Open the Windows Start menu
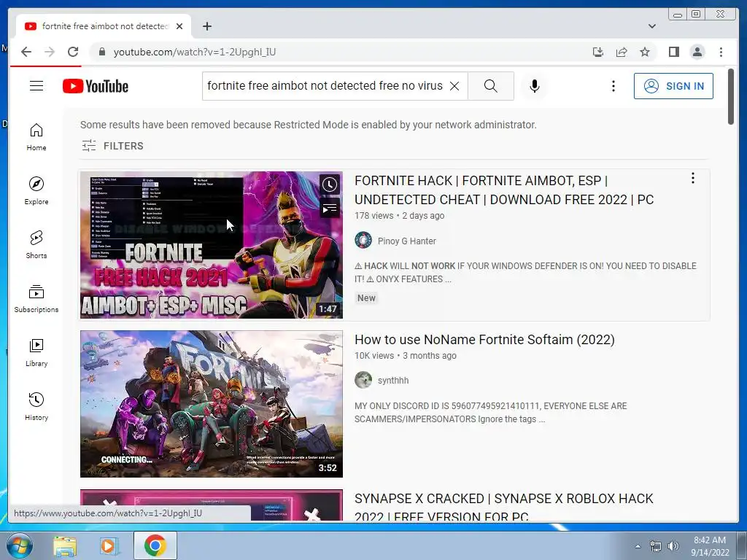 [20, 545]
